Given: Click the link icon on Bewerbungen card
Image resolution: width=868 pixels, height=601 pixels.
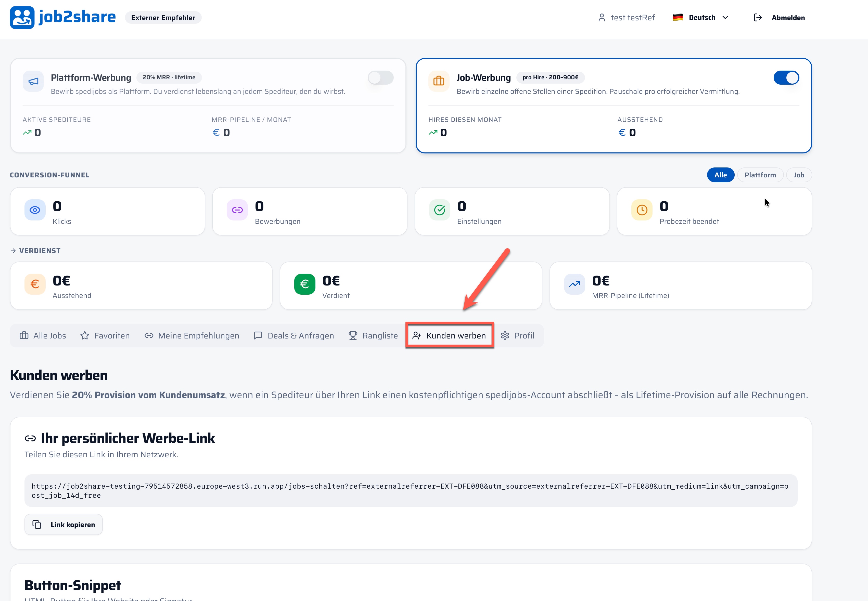Looking at the screenshot, I should 237,210.
